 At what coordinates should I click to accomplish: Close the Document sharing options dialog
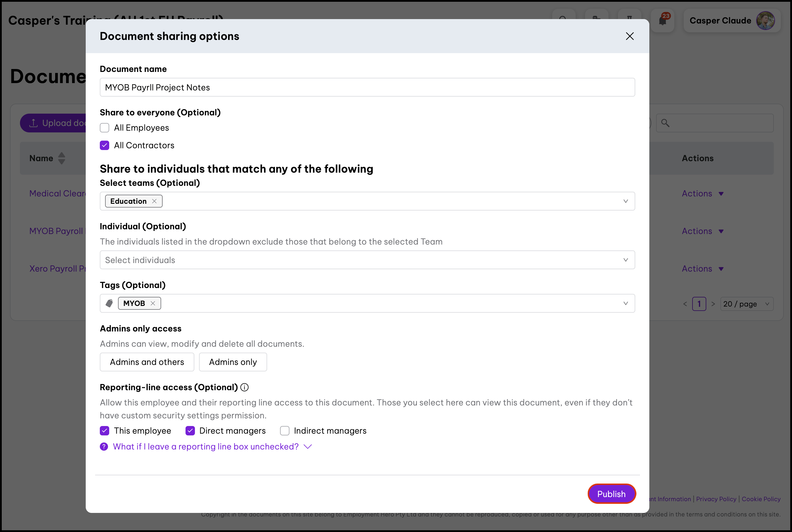(x=630, y=36)
